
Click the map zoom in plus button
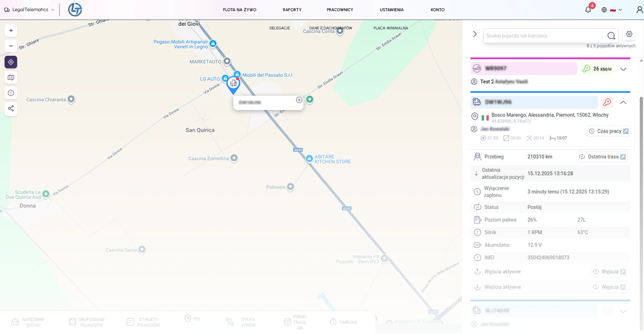[x=11, y=31]
